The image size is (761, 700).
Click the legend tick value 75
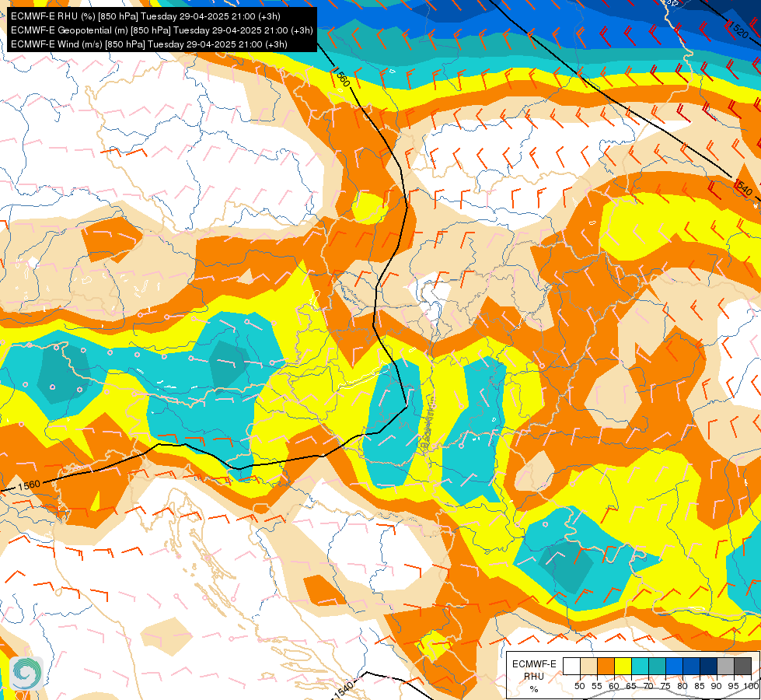[665, 686]
